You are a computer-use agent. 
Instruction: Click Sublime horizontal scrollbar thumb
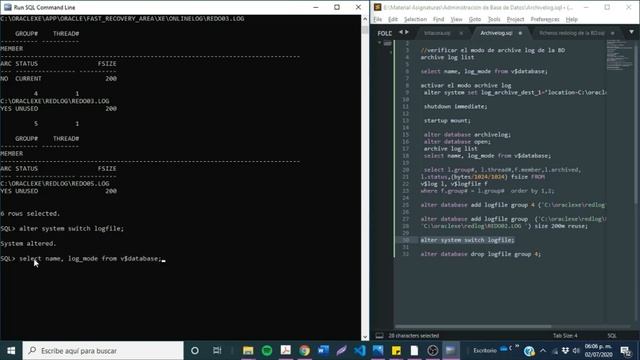(x=473, y=327)
